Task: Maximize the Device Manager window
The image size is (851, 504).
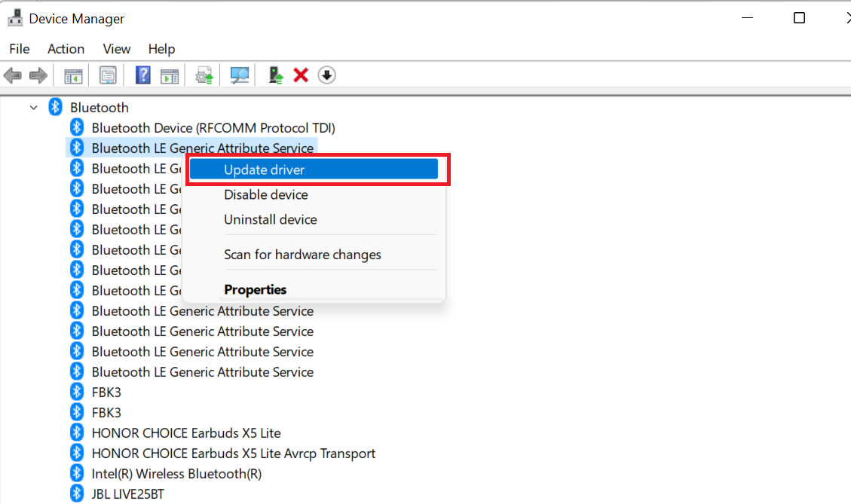Action: tap(799, 18)
